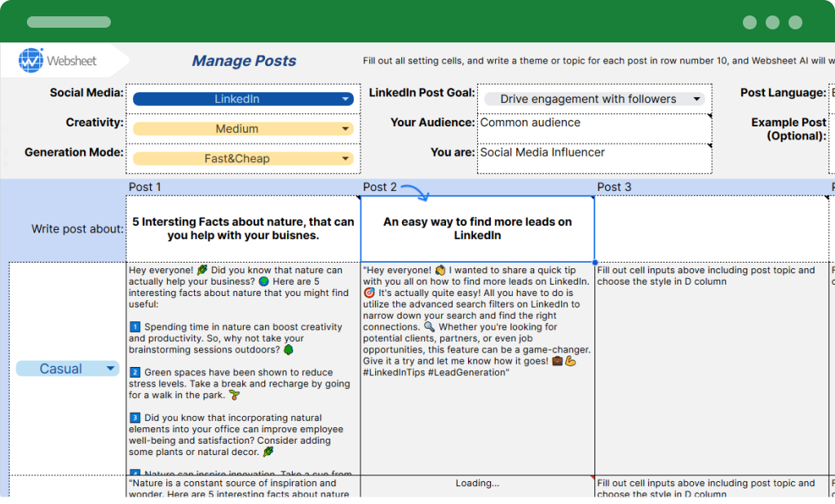The width and height of the screenshot is (835, 504).
Task: Click Post 1 second-row Nature inspiration cell
Action: [x=243, y=486]
